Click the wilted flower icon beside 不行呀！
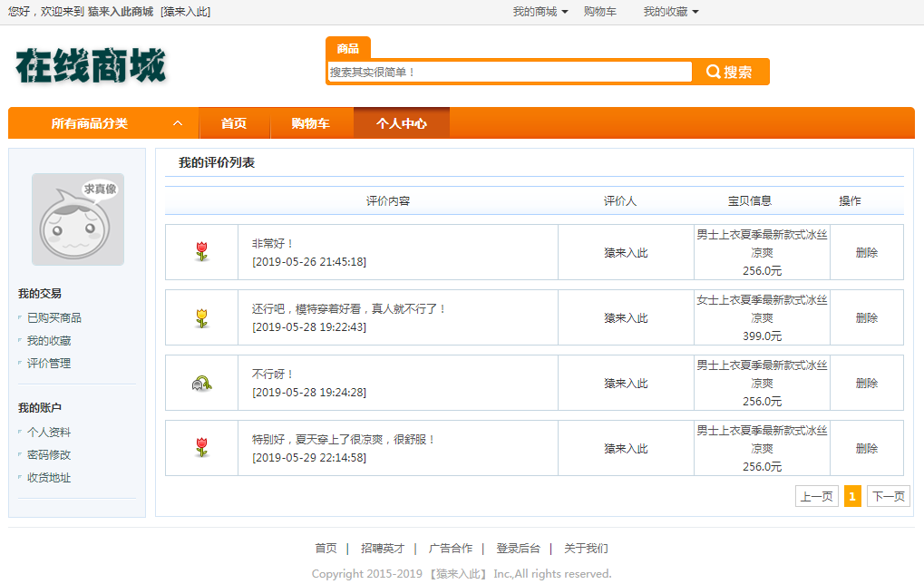Viewport: 924px width, 584px height. pos(201,384)
